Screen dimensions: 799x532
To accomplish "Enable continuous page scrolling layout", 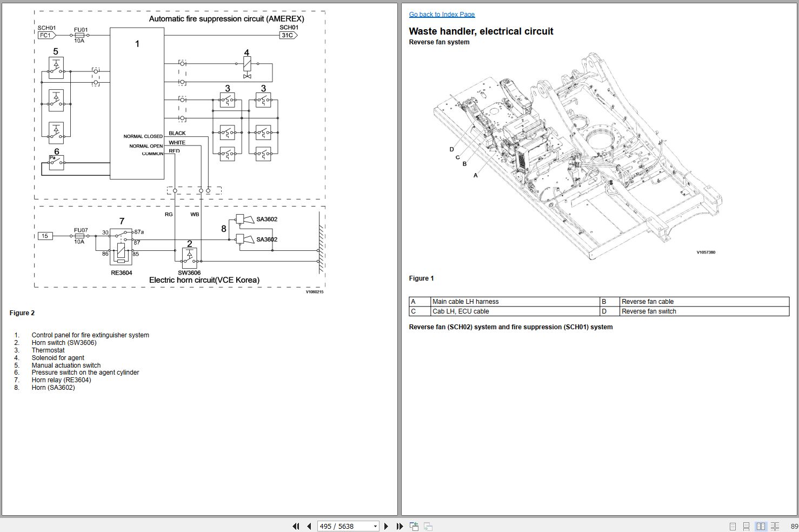I will 746,526.
